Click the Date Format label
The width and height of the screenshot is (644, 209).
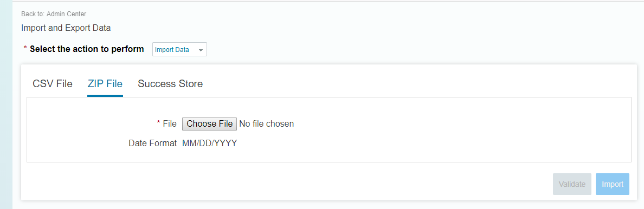point(152,143)
